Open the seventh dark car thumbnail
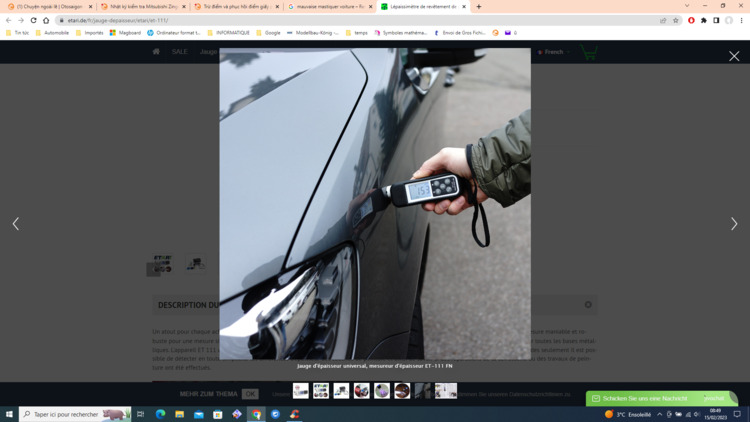 click(422, 390)
